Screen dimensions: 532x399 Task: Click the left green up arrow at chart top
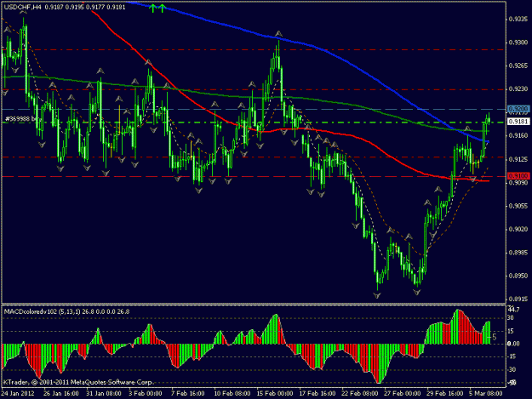153,9
